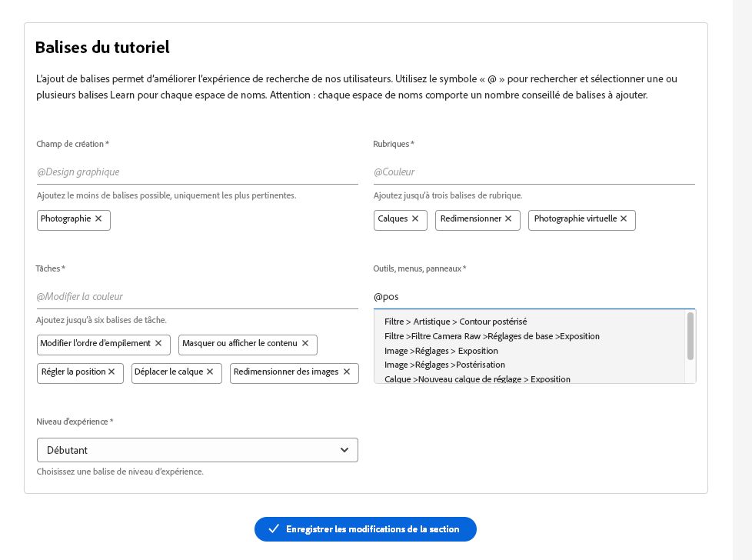Click the suggestions list scrollbar
The height and width of the screenshot is (560, 752).
[x=690, y=336]
